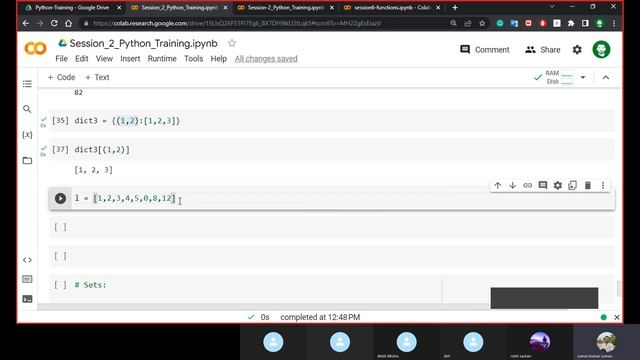
Task: Click the address bar URL
Action: click(237, 23)
